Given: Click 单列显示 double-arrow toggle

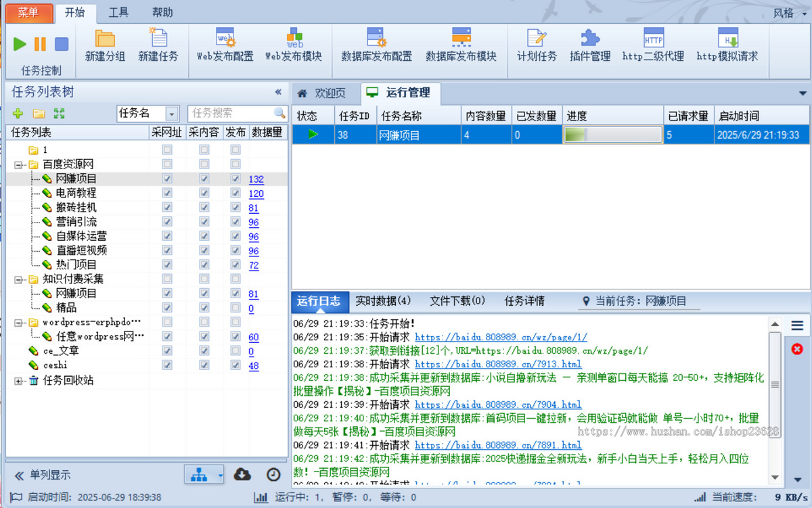Looking at the screenshot, I should 19,476.
